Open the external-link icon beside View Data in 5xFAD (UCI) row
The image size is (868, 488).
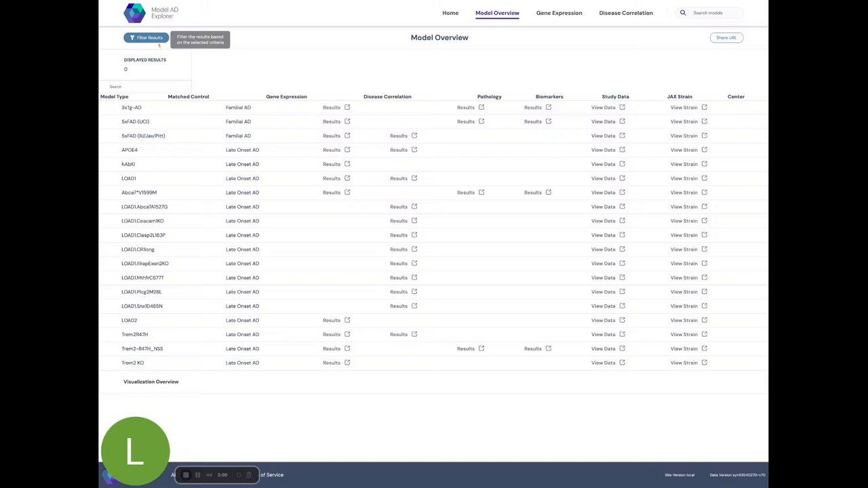click(x=622, y=121)
